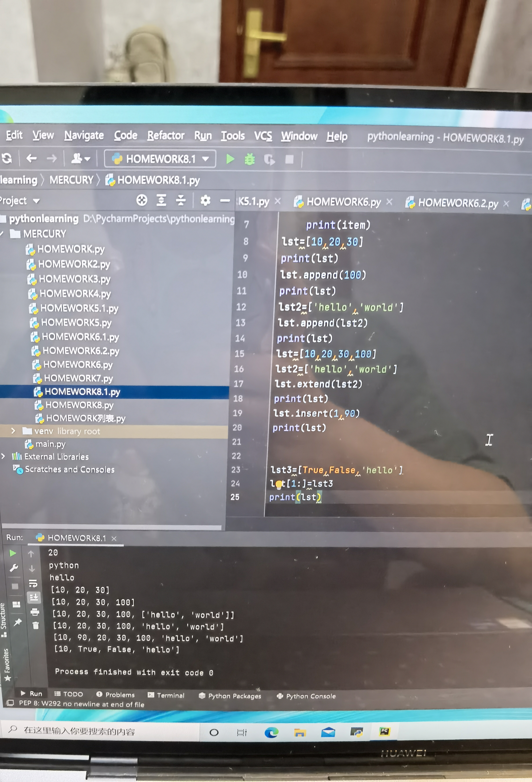Click the gray Stop button in toolbar
The height and width of the screenshot is (782, 532).
(x=289, y=159)
